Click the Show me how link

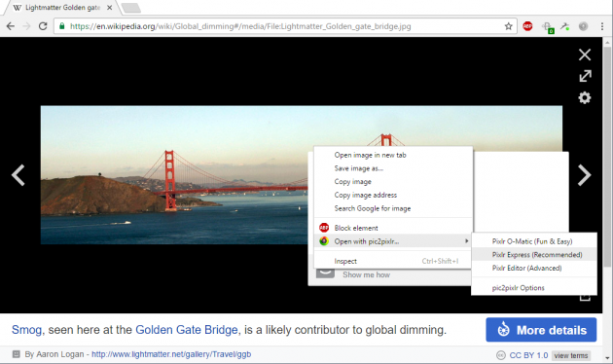coord(366,274)
